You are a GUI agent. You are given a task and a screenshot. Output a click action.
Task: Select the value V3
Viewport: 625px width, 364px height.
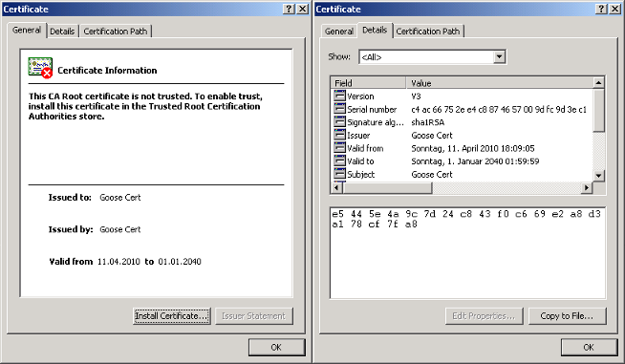click(x=416, y=96)
